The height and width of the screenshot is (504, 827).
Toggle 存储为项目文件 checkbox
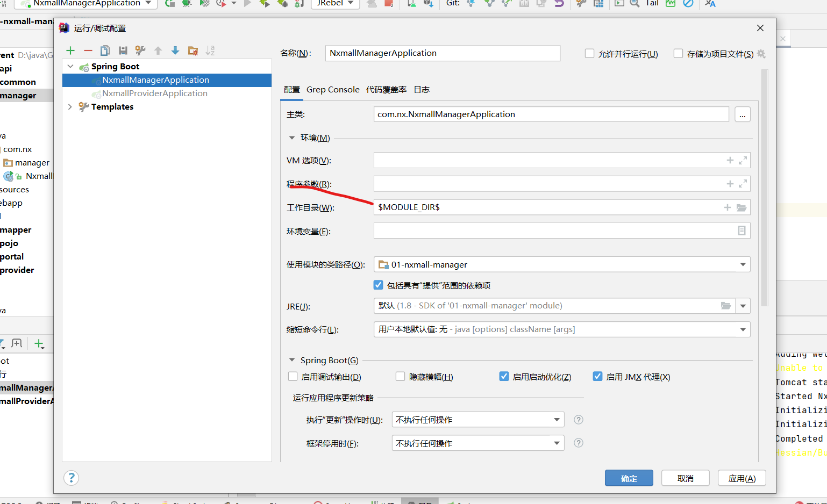(x=678, y=54)
